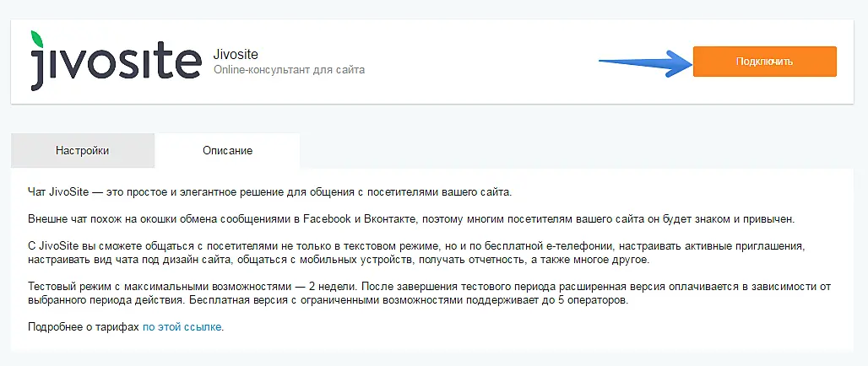
Task: Click the paragraph starting 'Внешне чат похож'
Action: click(x=410, y=219)
